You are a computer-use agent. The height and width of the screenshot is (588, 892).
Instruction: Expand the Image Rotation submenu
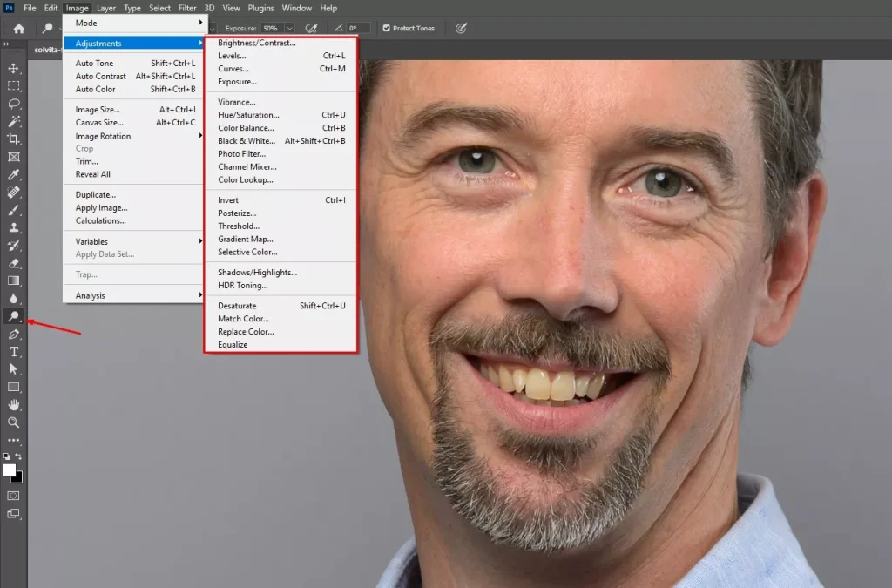(x=103, y=136)
